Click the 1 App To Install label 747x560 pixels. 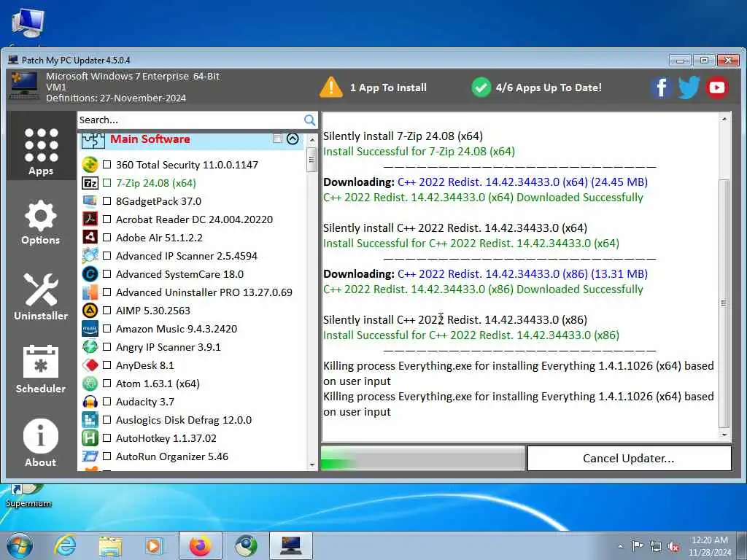(388, 87)
